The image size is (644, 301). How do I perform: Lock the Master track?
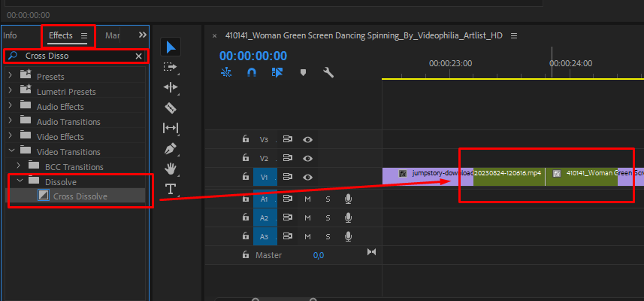pos(246,255)
